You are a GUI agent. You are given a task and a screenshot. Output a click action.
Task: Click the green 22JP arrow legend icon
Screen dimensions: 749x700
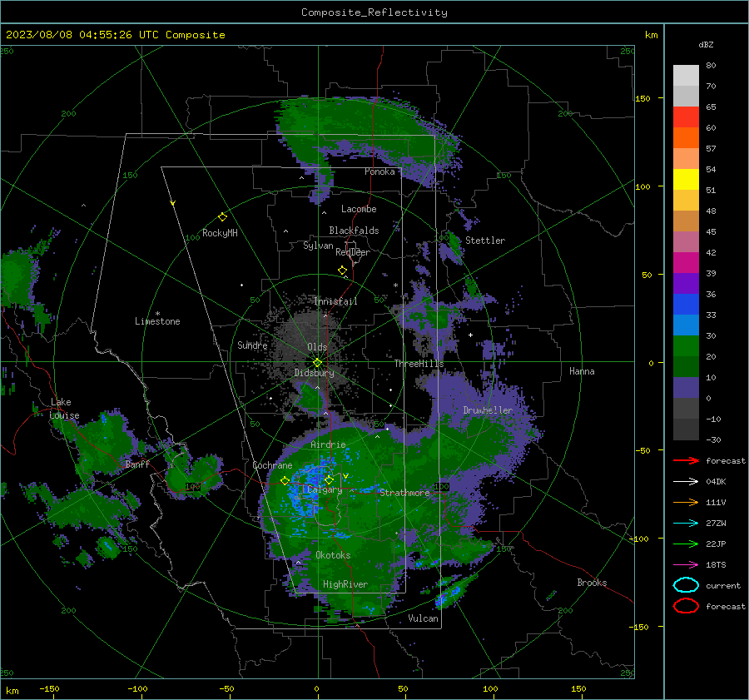click(686, 544)
